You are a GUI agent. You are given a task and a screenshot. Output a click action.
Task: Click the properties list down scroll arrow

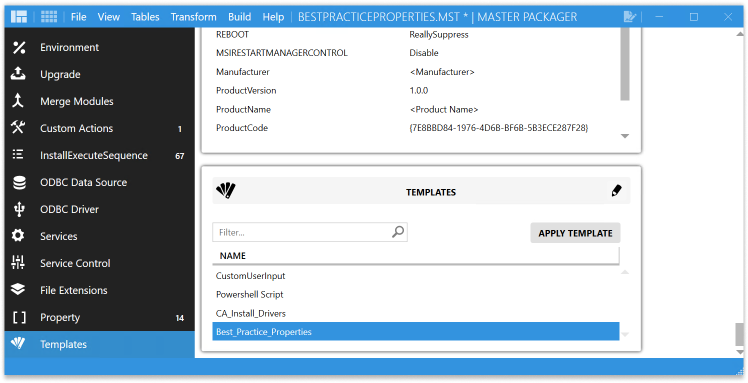click(x=624, y=136)
